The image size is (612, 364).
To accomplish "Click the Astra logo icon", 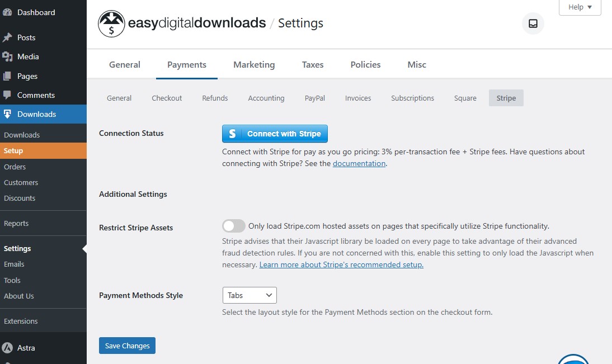I will pyautogui.click(x=7, y=348).
